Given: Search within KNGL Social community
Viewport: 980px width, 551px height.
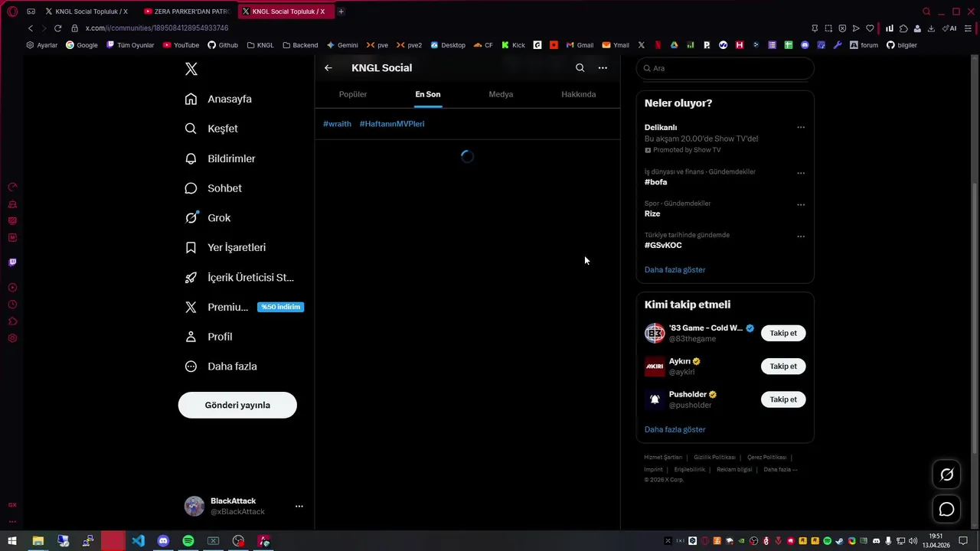Looking at the screenshot, I should pos(580,68).
